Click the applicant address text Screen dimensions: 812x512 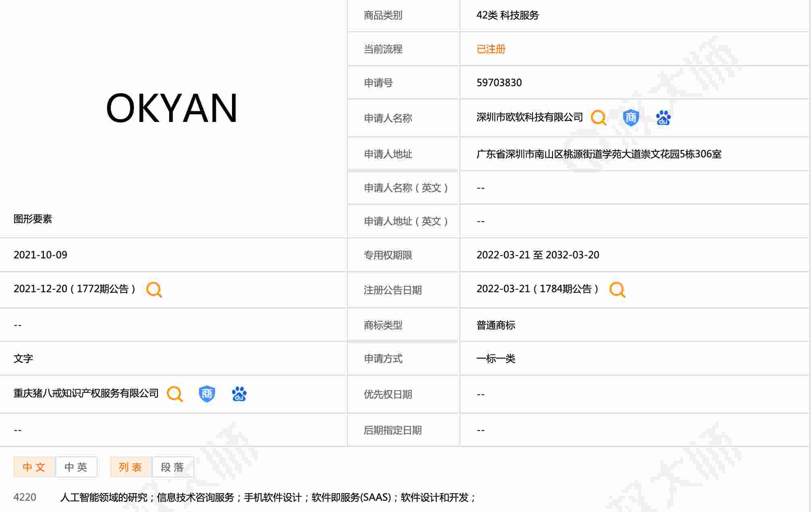tap(599, 154)
